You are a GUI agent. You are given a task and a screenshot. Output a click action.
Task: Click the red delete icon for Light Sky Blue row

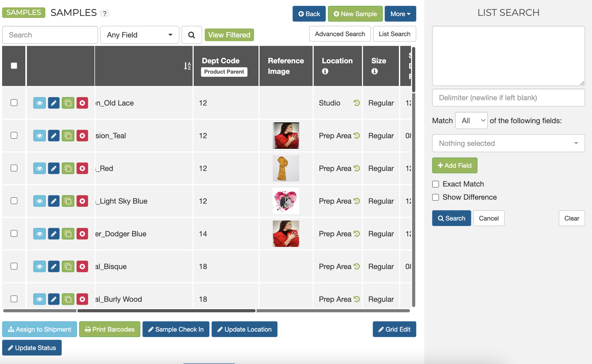coord(82,201)
